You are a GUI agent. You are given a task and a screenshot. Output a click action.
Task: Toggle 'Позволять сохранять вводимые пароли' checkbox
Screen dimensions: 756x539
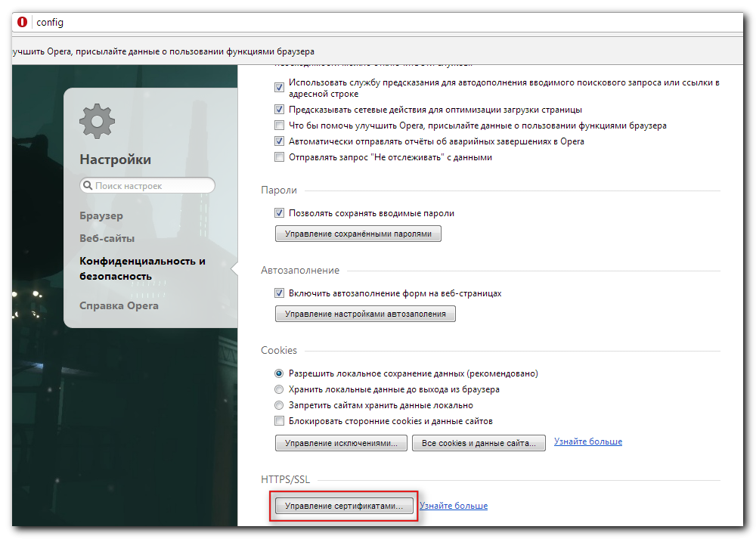(x=279, y=213)
